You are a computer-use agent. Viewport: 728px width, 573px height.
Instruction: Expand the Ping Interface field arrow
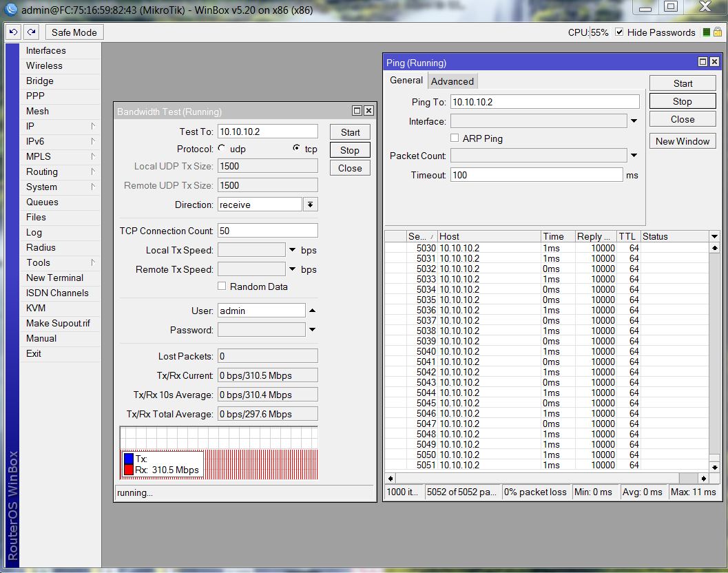point(634,121)
